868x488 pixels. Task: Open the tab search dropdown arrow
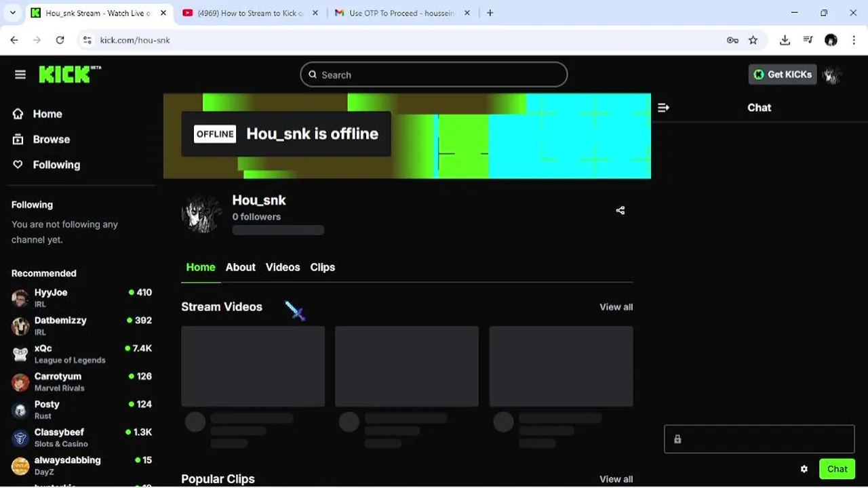tap(12, 13)
